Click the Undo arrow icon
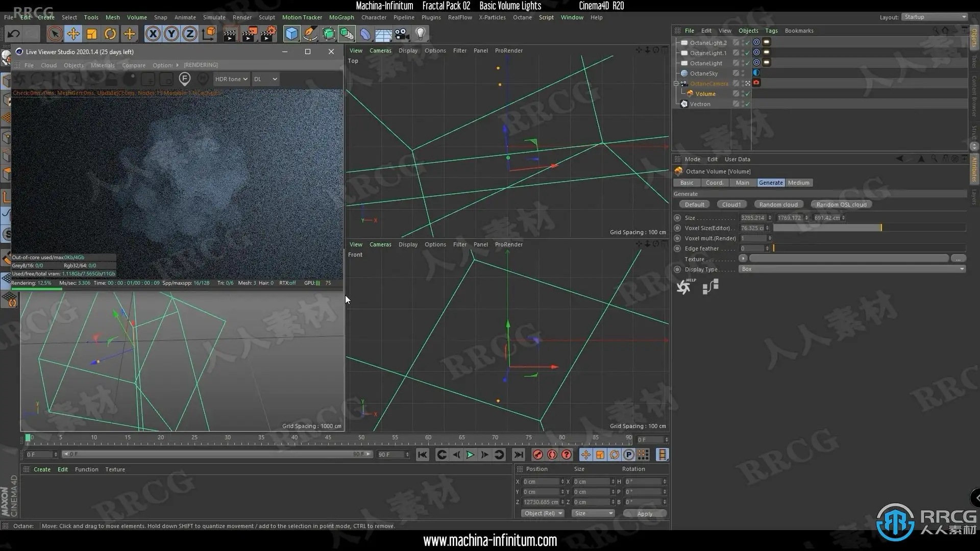The width and height of the screenshot is (980, 551). 14,34
